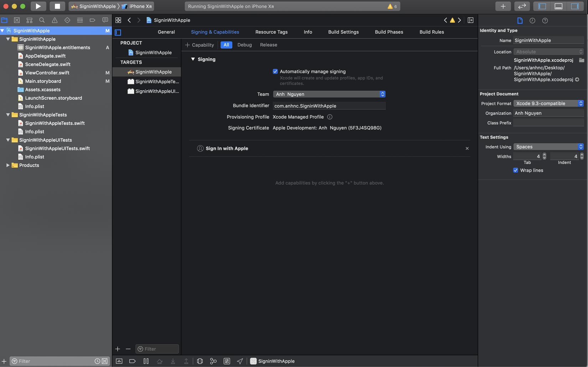This screenshot has height=367, width=588.
Task: Show the Quick Help inspector
Action: 545,21
